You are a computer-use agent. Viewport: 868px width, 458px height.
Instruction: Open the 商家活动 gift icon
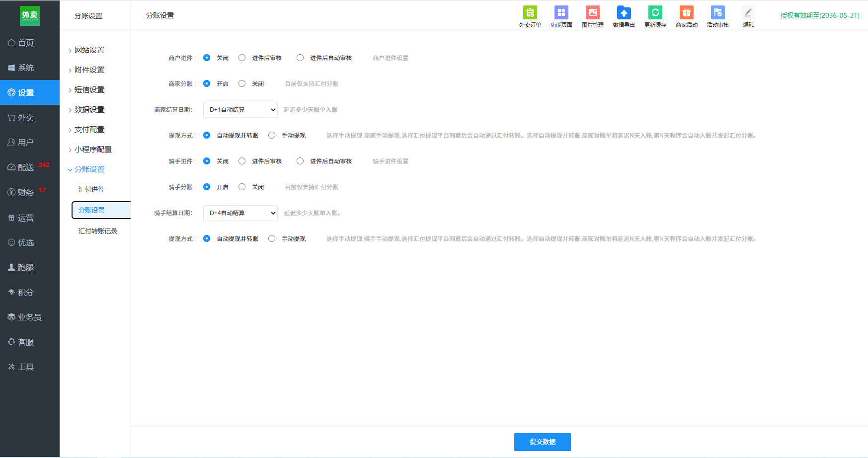686,16
